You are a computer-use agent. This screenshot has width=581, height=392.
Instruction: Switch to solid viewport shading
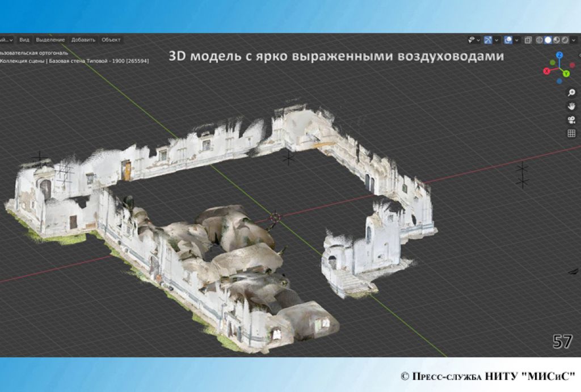548,40
